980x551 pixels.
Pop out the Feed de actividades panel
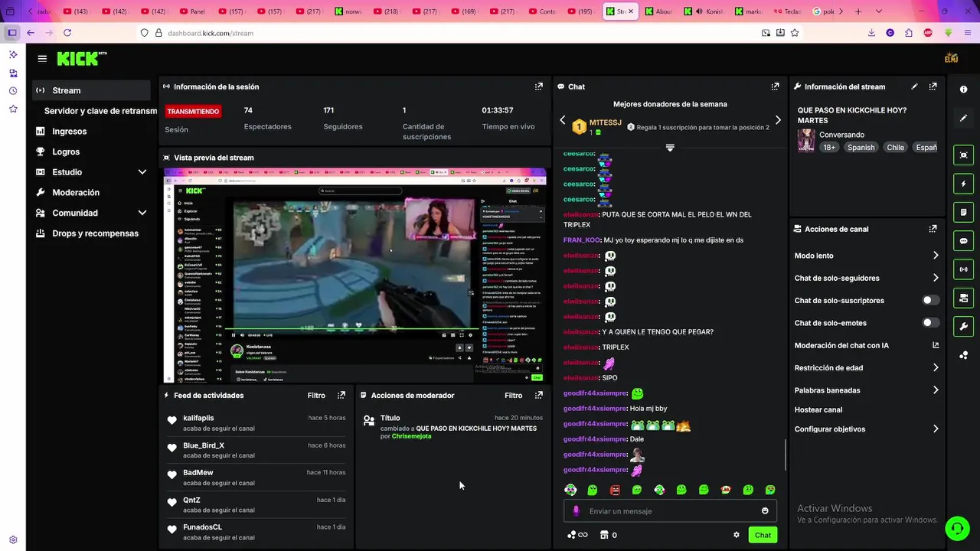pos(341,396)
